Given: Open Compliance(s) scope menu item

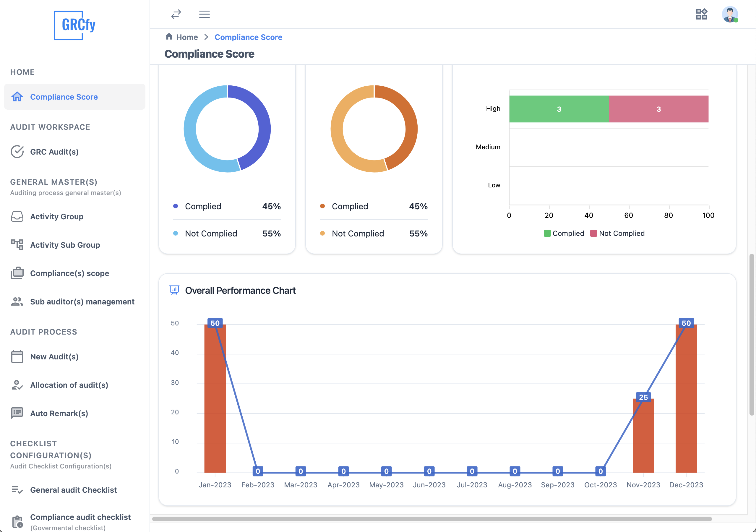Looking at the screenshot, I should (69, 273).
